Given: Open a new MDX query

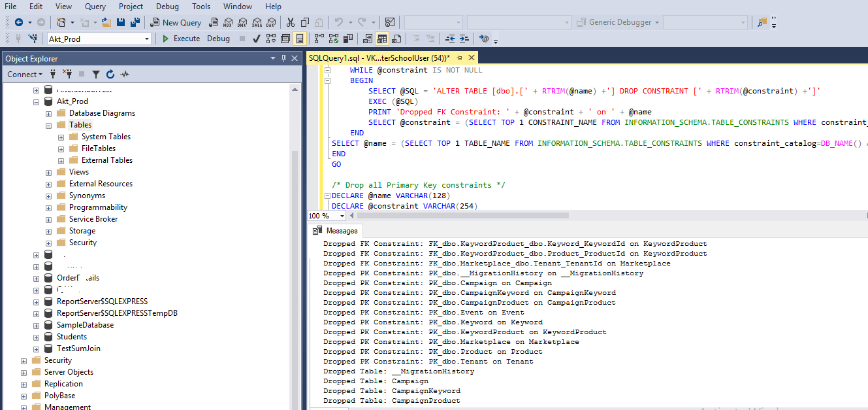Looking at the screenshot, I should click(x=229, y=22).
